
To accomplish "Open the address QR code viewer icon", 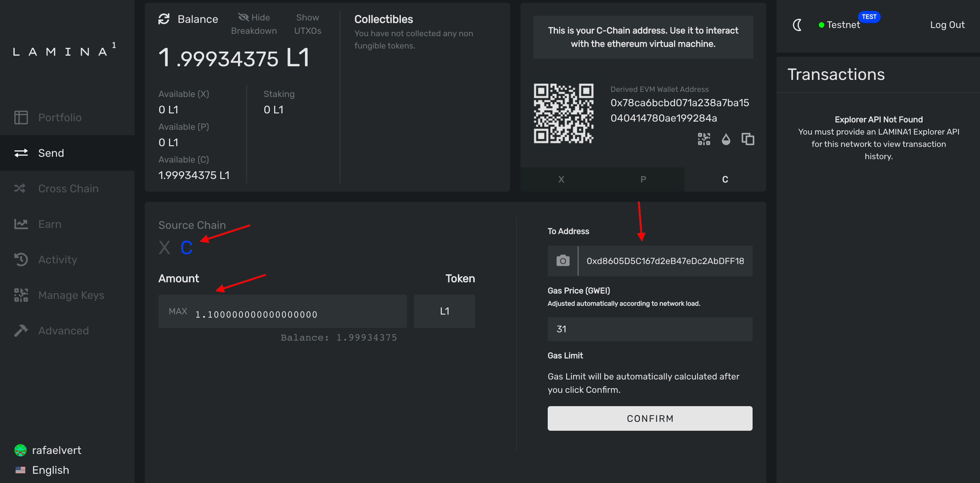I will click(x=704, y=139).
